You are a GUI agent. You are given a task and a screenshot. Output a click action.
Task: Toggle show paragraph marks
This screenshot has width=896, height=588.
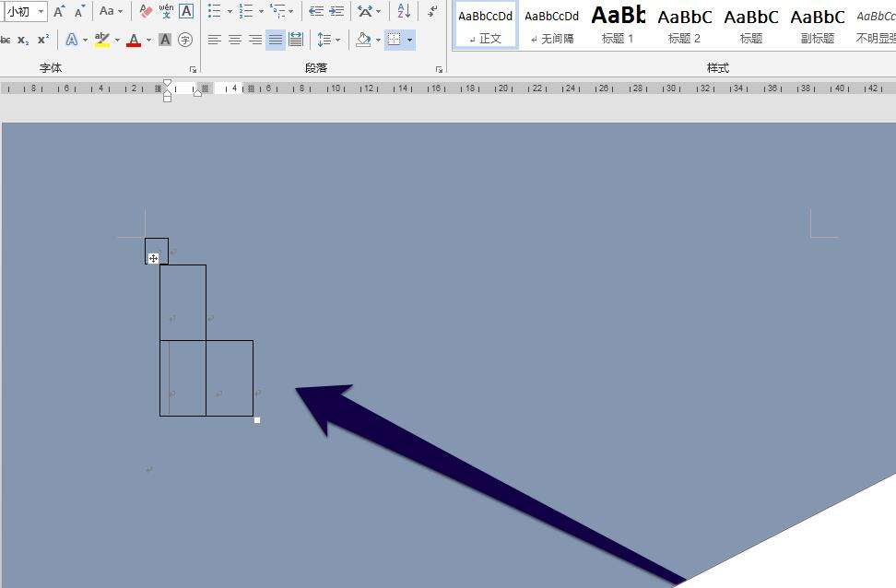432,11
